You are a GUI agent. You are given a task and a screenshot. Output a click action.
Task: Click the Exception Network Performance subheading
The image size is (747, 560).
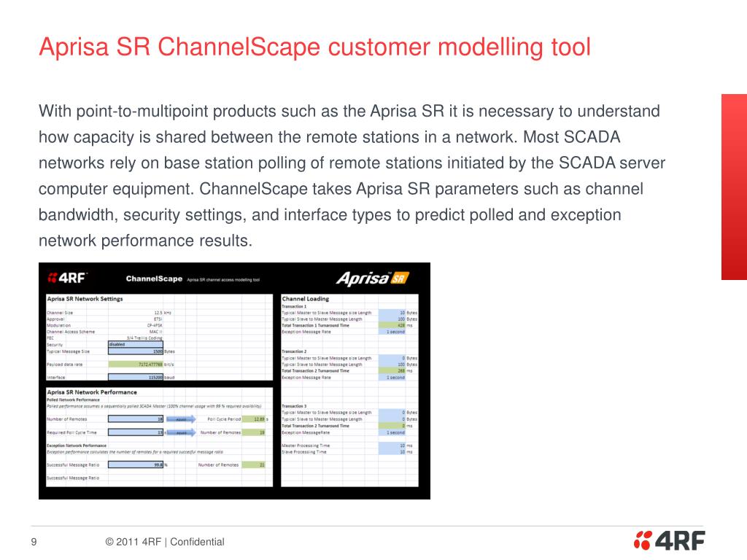point(77,446)
